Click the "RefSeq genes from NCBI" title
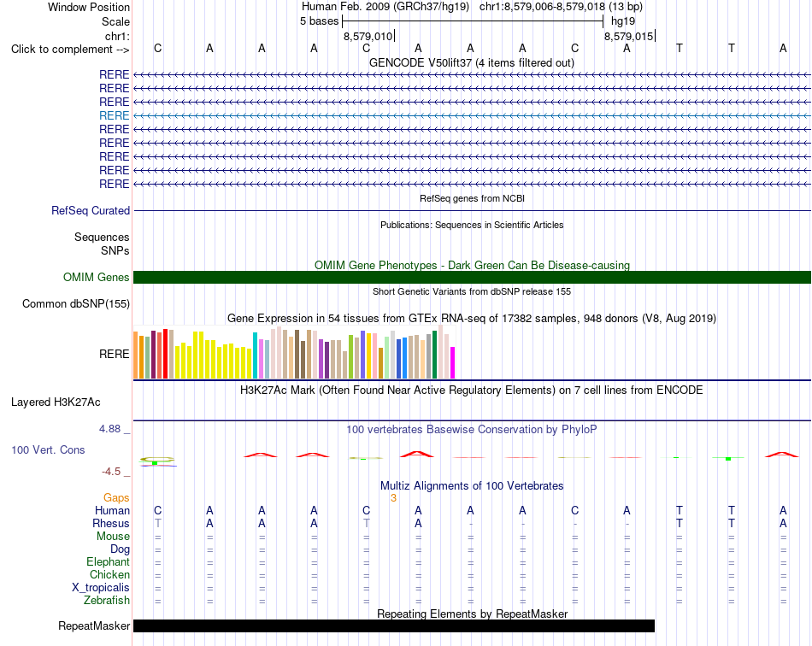The height and width of the screenshot is (646, 812). (x=472, y=198)
